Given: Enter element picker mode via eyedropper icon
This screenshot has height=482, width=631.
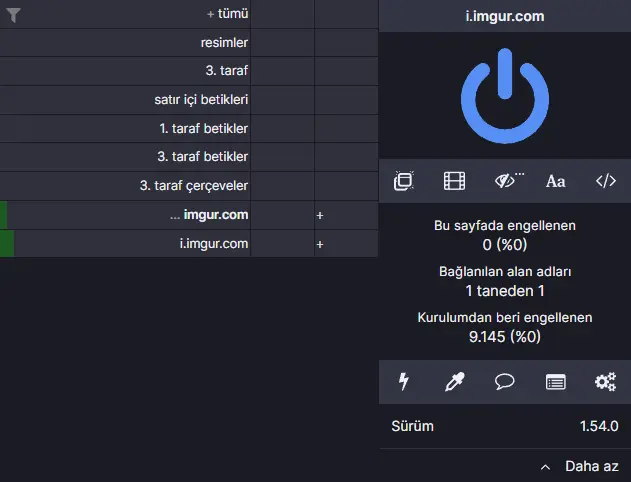Looking at the screenshot, I should [454, 381].
